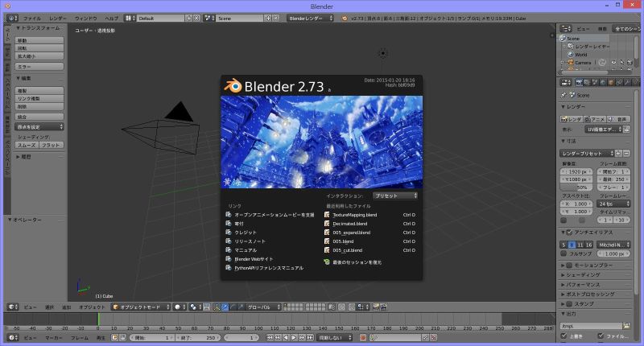The width and height of the screenshot is (644, 346).
Task: Open the オブジェクトモード mode dropdown
Action: pyautogui.click(x=141, y=307)
